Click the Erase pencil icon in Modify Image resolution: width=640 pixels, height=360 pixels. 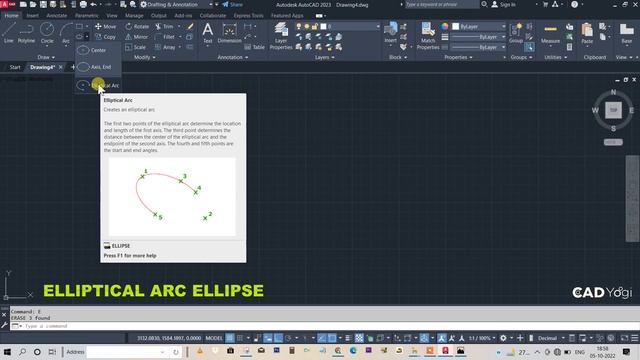click(190, 26)
